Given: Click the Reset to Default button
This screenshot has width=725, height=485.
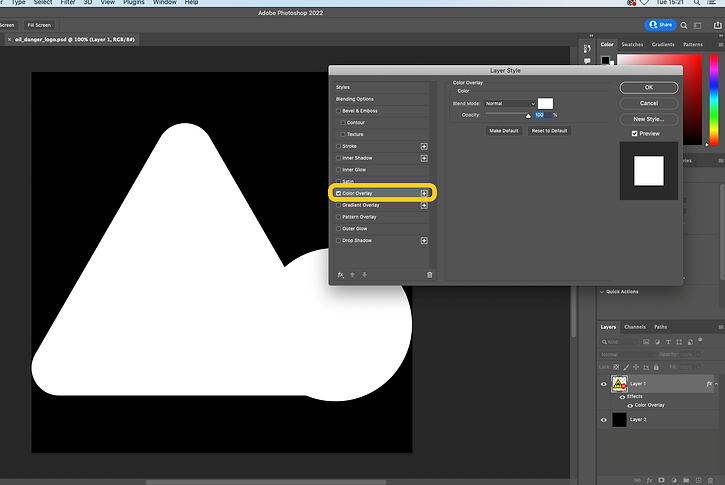Looking at the screenshot, I should click(549, 131).
